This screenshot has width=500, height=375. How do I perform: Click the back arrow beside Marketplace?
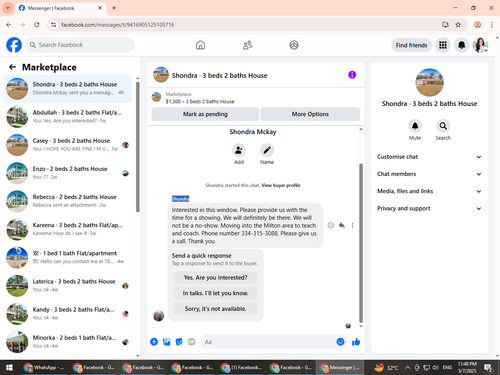pos(13,67)
